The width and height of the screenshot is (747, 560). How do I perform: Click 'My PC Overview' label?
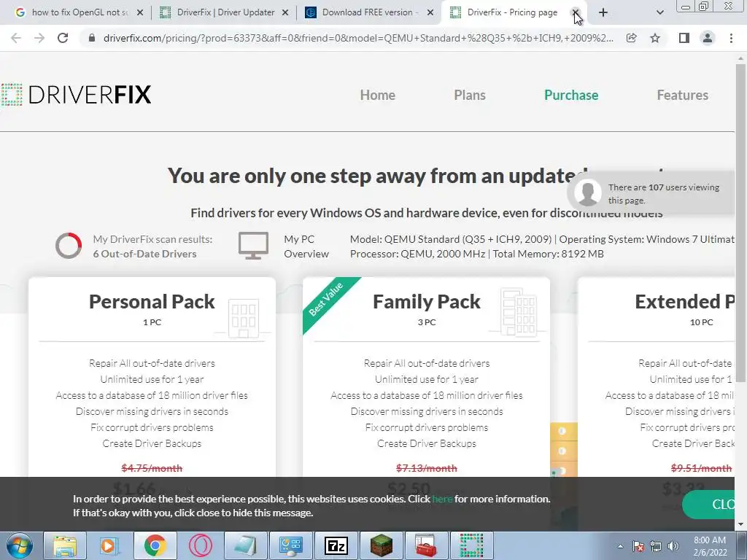[306, 246]
